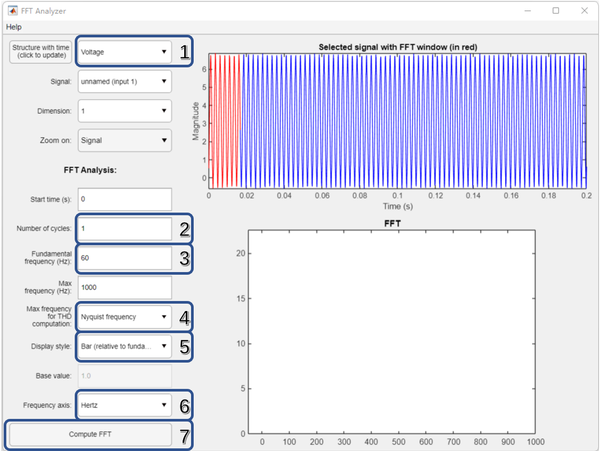This screenshot has height=451, width=600.
Task: Click the red FFT window region in signal plot
Action: 225,121
